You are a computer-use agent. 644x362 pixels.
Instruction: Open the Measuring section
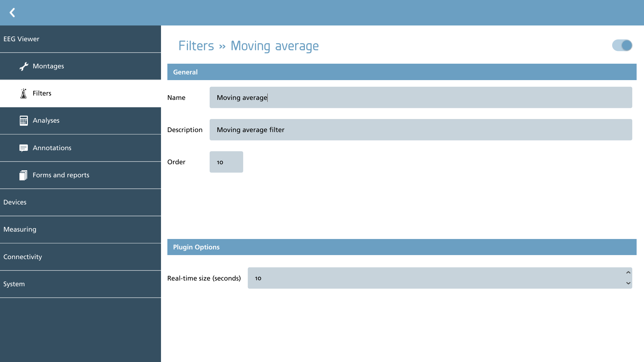pos(80,230)
